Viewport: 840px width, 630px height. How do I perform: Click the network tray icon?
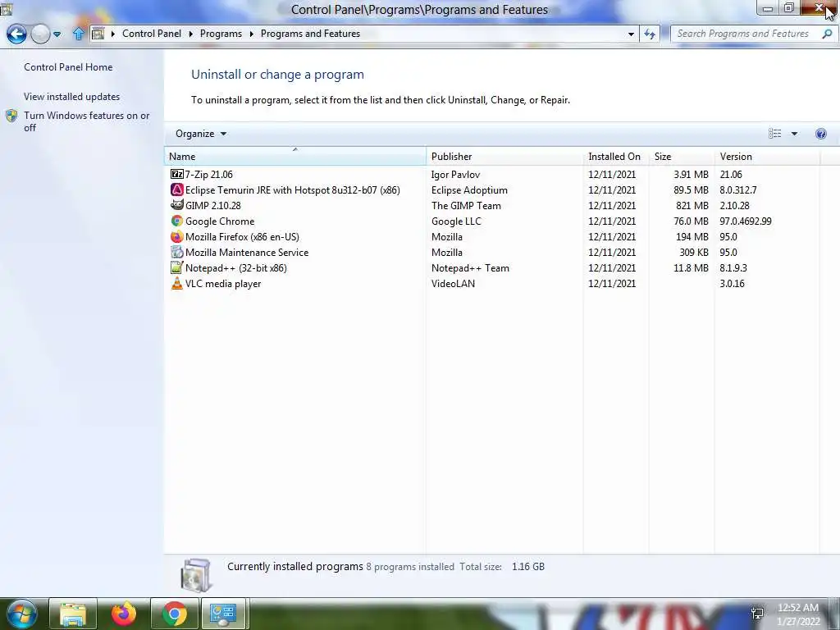[757, 614]
